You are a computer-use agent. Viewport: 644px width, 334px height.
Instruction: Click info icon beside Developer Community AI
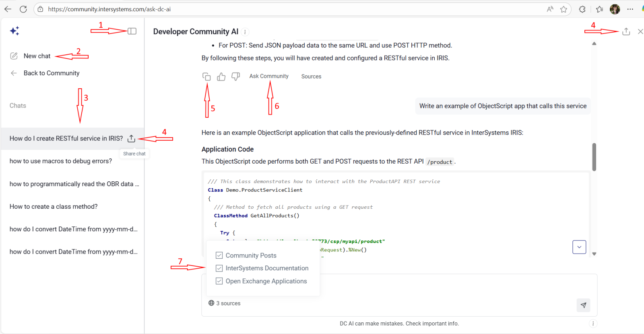click(245, 32)
